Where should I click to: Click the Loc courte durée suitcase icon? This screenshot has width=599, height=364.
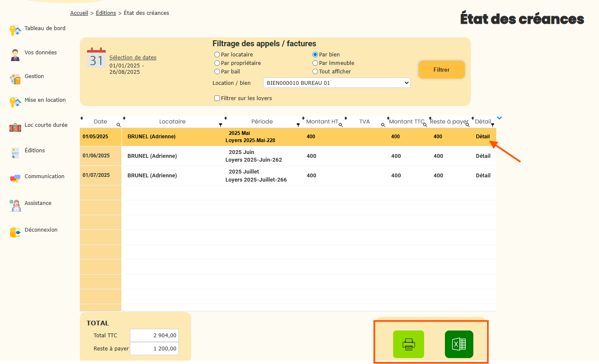[15, 127]
